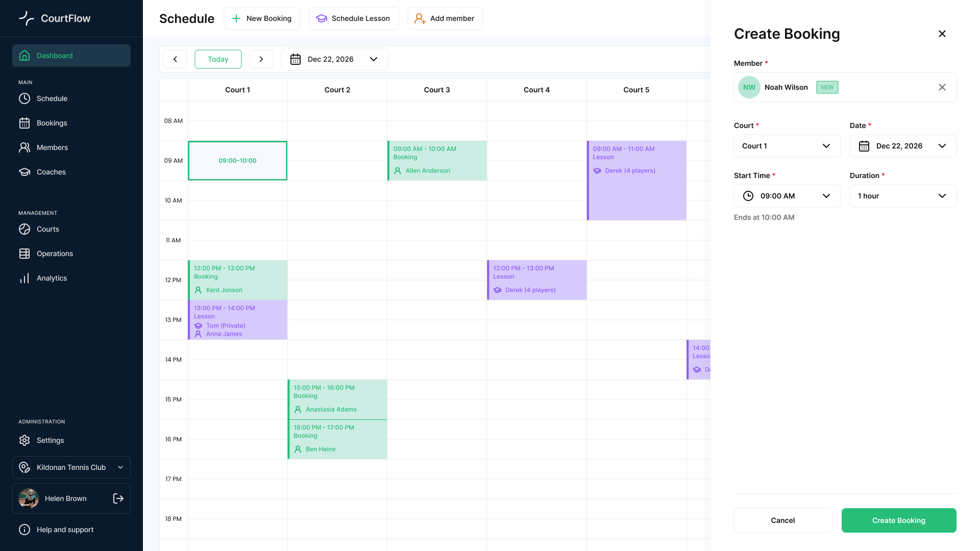Screen dimensions: 980x551
Task: Remove Noah Wilson from Member field
Action: 942,87
